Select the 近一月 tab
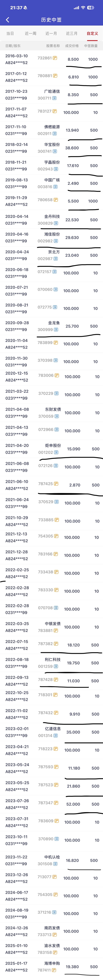 coord(51,33)
